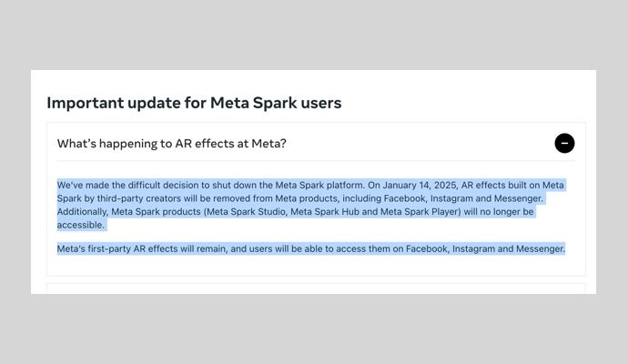Screen dimensions: 628x364
Task: Click "Meta's first-party AR effects will remain" sentence
Action: point(142,249)
